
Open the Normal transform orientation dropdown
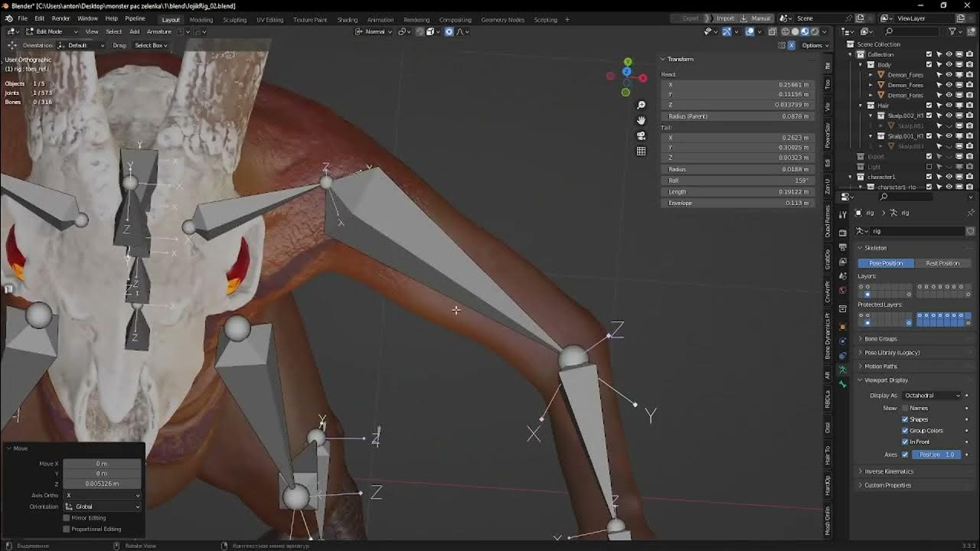point(374,31)
